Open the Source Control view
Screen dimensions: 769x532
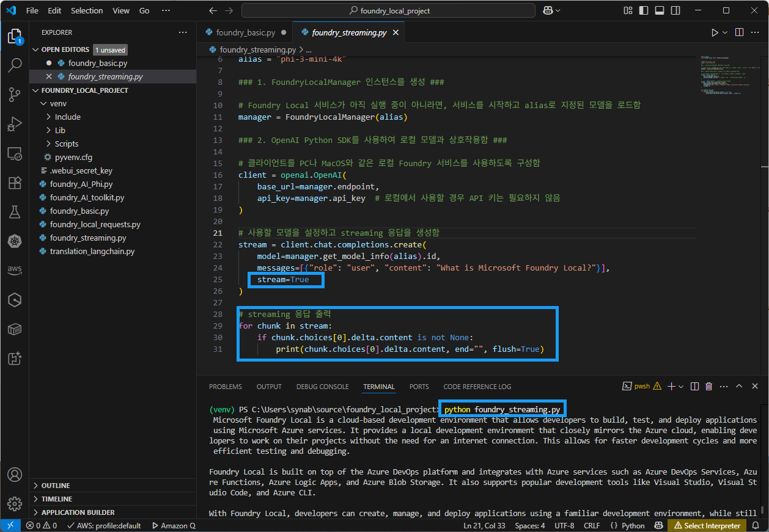pos(15,95)
